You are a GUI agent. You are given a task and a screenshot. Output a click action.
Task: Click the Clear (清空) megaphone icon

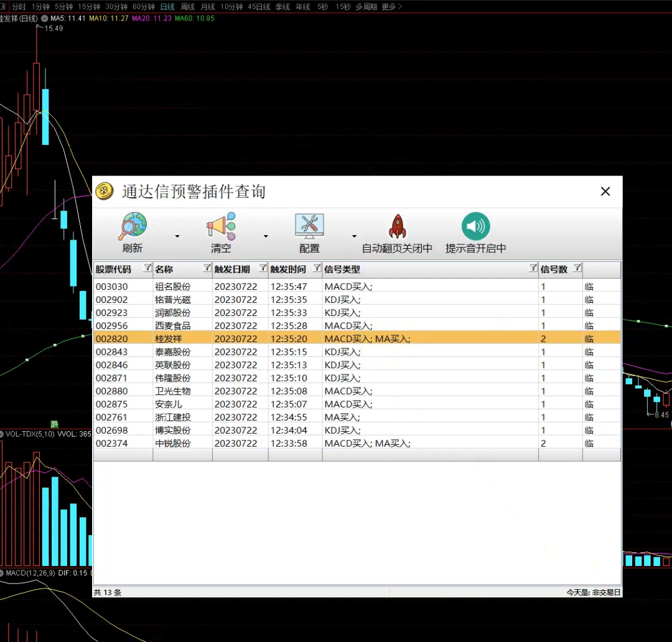221,226
